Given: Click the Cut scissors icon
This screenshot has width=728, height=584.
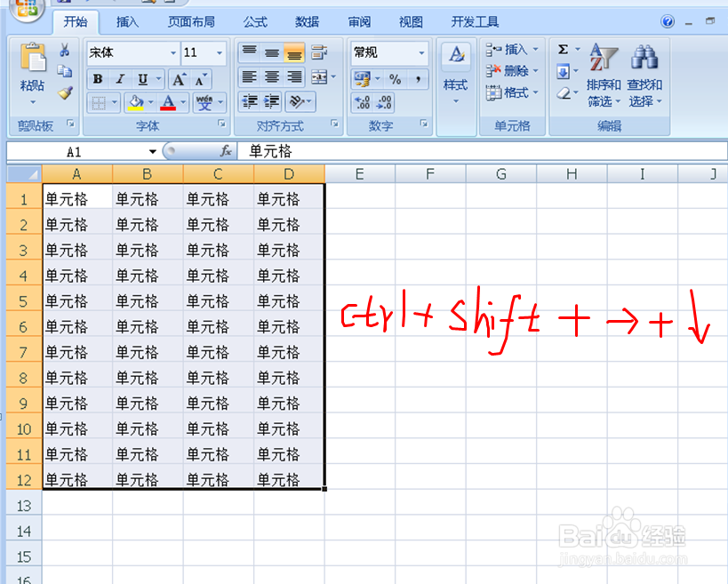Looking at the screenshot, I should coord(65,50).
